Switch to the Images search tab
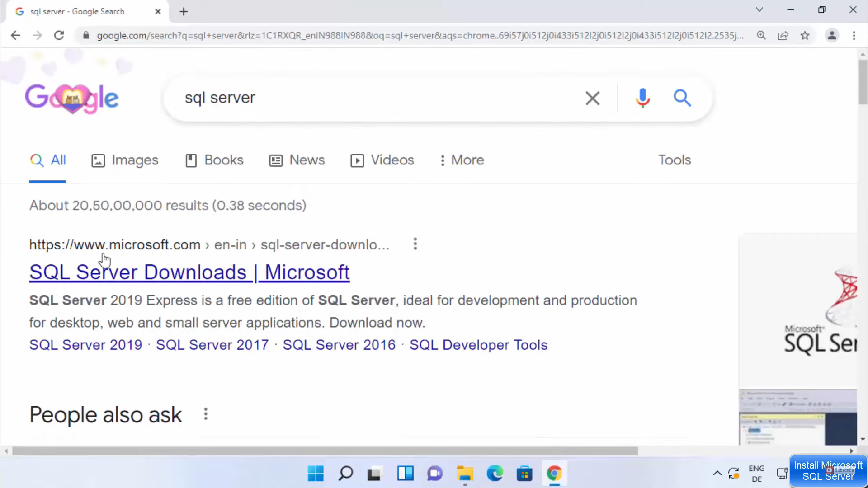Viewport: 868px width, 488px height. (125, 160)
